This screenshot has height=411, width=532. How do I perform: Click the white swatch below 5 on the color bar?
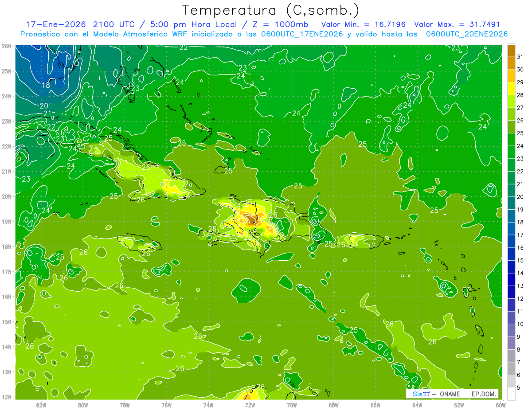[511, 394]
